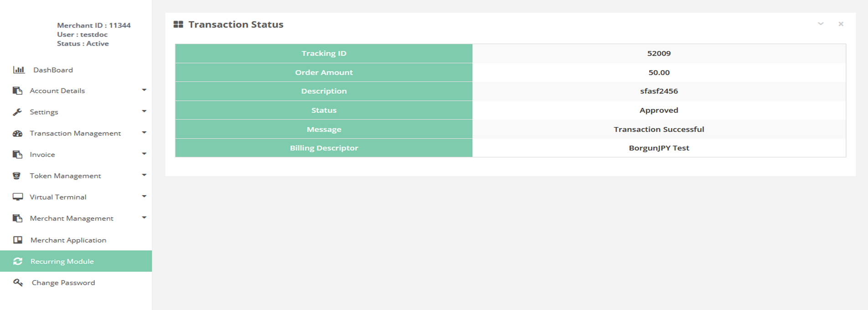
Task: Click the Settings wrench icon
Action: pyautogui.click(x=17, y=112)
